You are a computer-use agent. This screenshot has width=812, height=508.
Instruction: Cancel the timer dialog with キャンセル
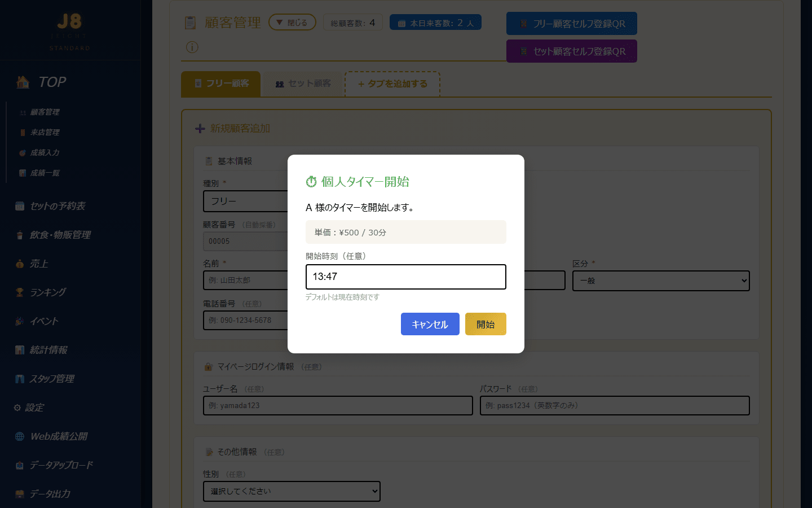(x=430, y=324)
